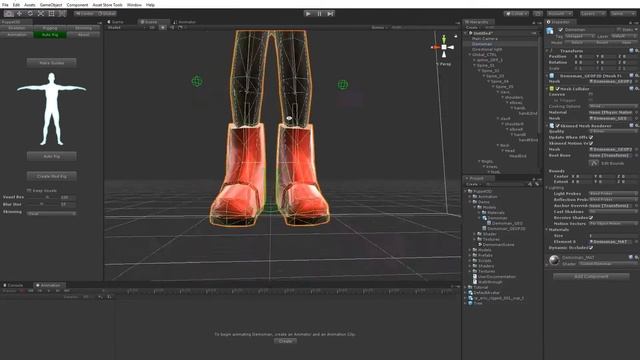Open scene effects image icon
The image size is (640, 360).
pyautogui.click(x=180, y=27)
